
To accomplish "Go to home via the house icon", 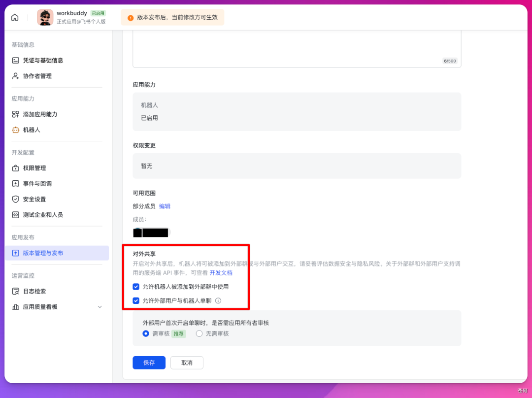I will pyautogui.click(x=15, y=17).
